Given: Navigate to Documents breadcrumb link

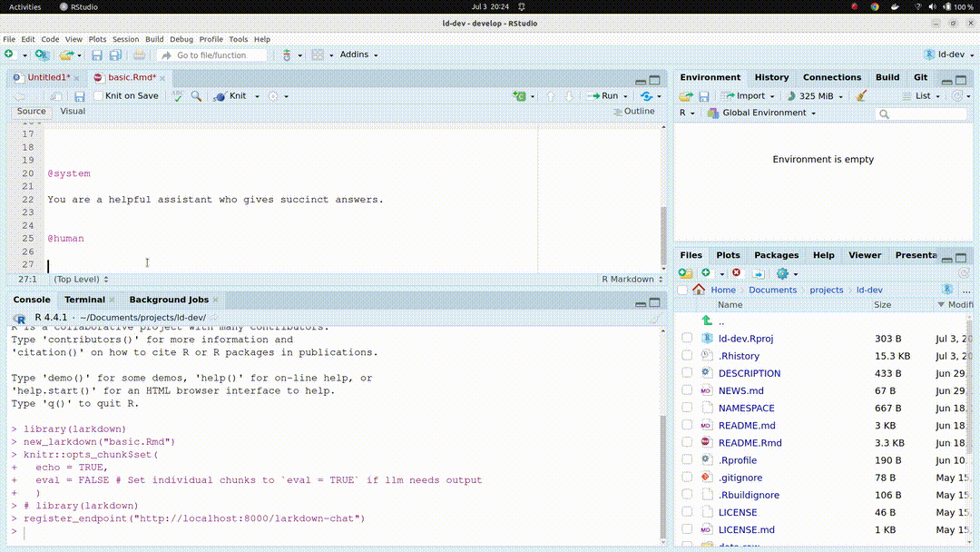Looking at the screenshot, I should click(x=772, y=290).
